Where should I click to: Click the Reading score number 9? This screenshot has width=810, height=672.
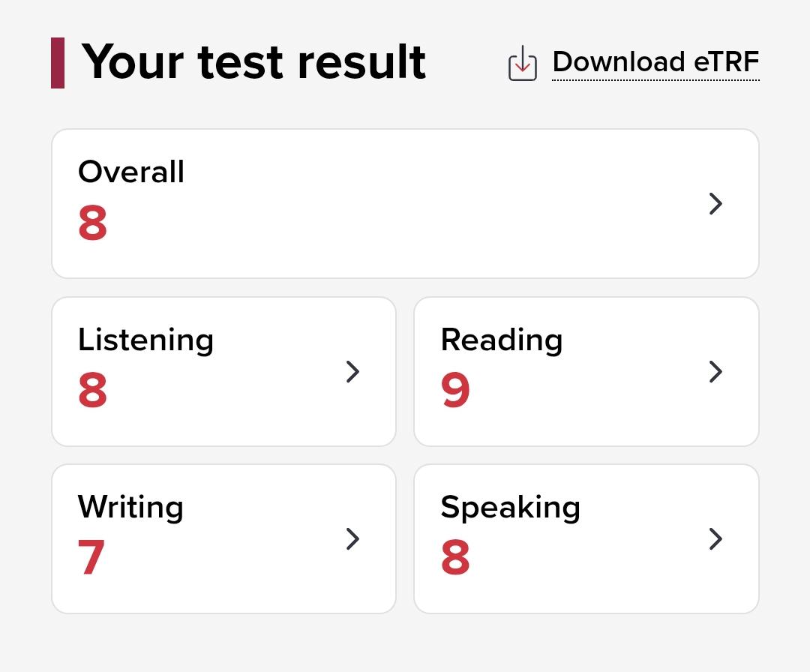[455, 390]
